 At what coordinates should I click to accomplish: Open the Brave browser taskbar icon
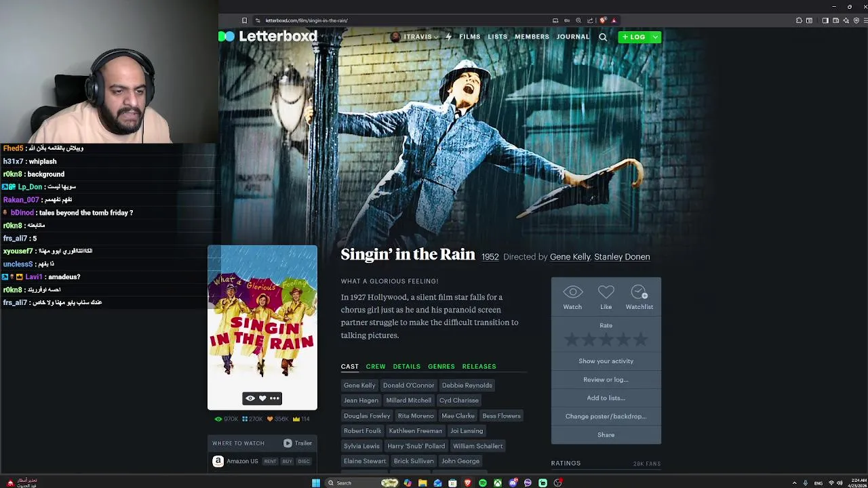pyautogui.click(x=467, y=483)
